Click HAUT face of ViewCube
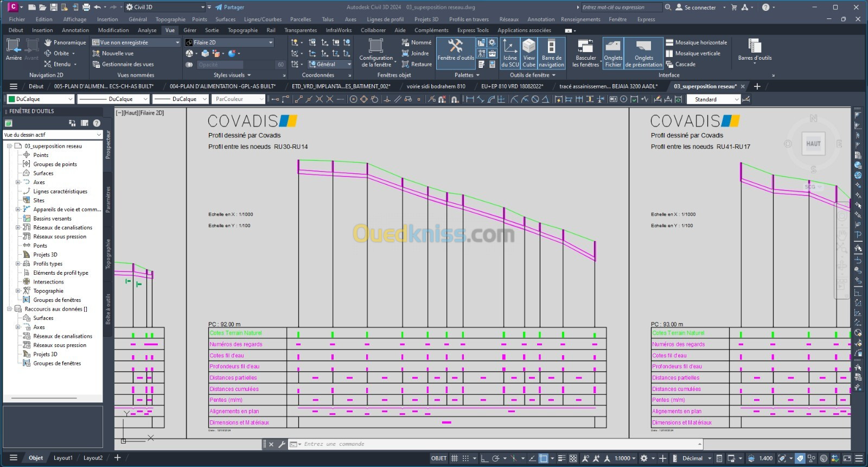 click(x=813, y=144)
